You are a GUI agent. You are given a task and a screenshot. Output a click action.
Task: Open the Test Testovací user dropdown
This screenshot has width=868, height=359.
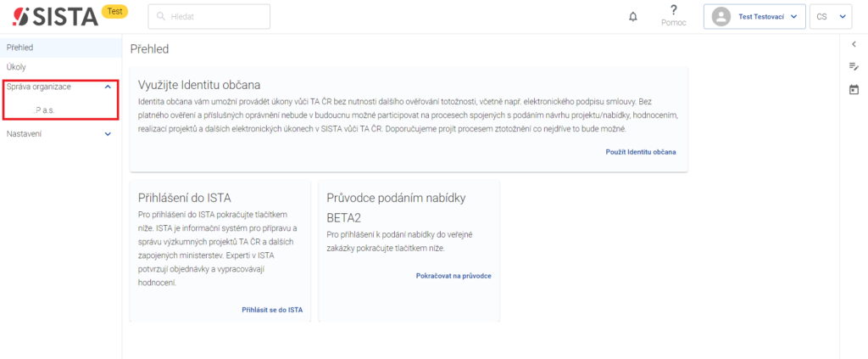coord(754,17)
